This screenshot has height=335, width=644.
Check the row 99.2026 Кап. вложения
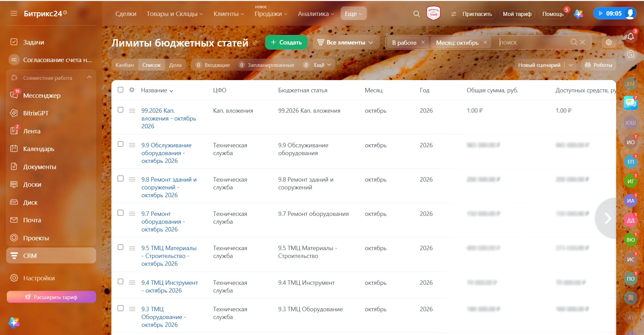tap(121, 110)
